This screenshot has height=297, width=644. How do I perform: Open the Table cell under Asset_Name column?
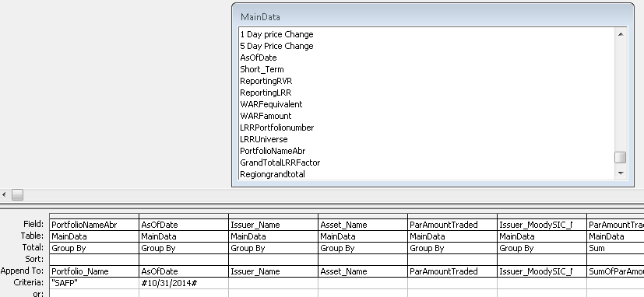point(363,236)
